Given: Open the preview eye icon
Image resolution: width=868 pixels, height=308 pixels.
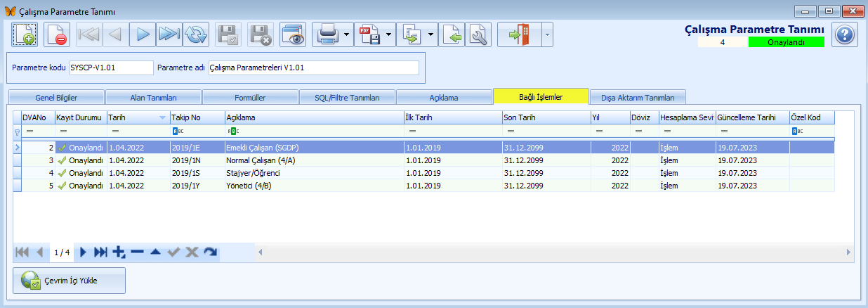Looking at the screenshot, I should [x=293, y=34].
